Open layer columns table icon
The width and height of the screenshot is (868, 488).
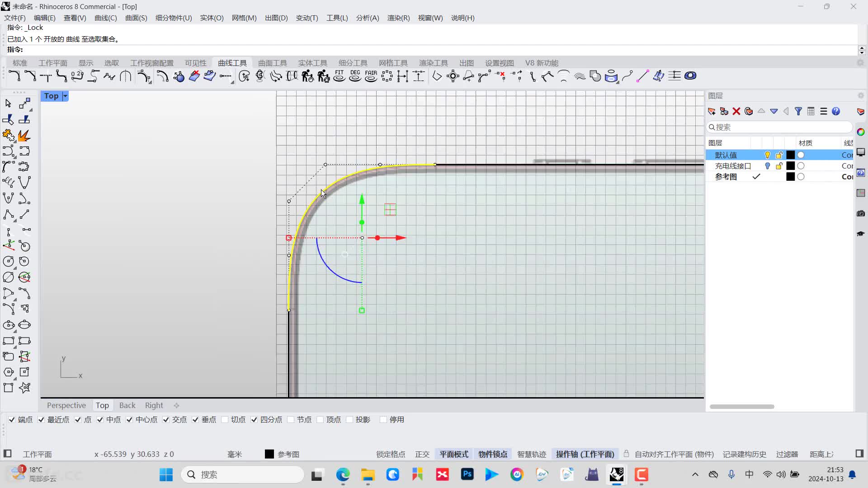point(811,111)
